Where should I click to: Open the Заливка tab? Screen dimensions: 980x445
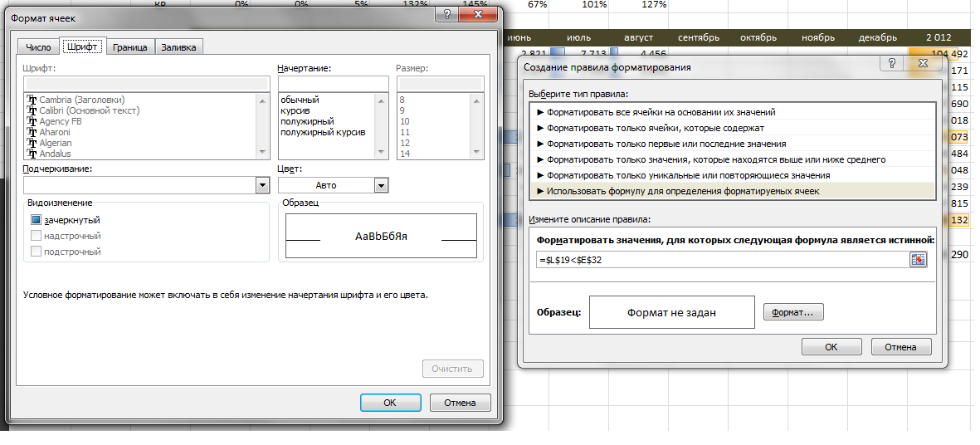pyautogui.click(x=178, y=47)
